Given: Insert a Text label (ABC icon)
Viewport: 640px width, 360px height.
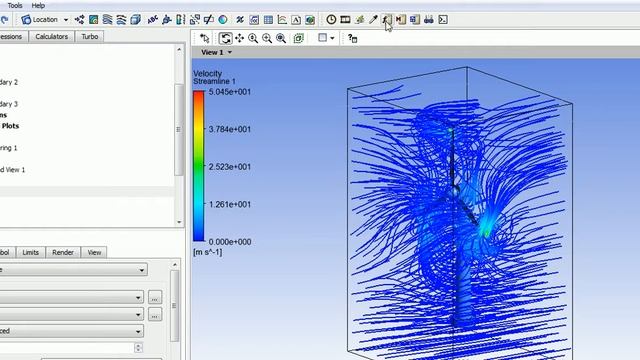Looking at the screenshot, I should tap(152, 20).
